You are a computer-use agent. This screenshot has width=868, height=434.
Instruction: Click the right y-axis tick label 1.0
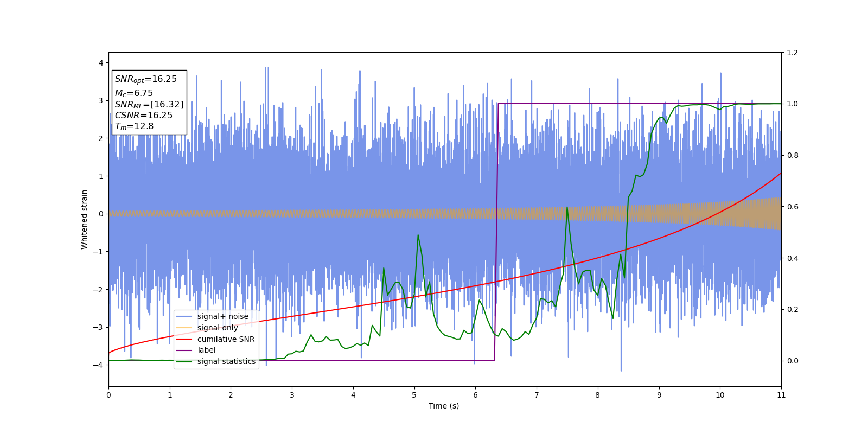coord(793,104)
